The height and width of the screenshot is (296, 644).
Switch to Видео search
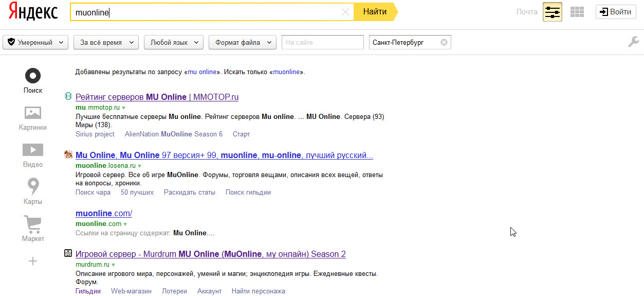point(33,155)
